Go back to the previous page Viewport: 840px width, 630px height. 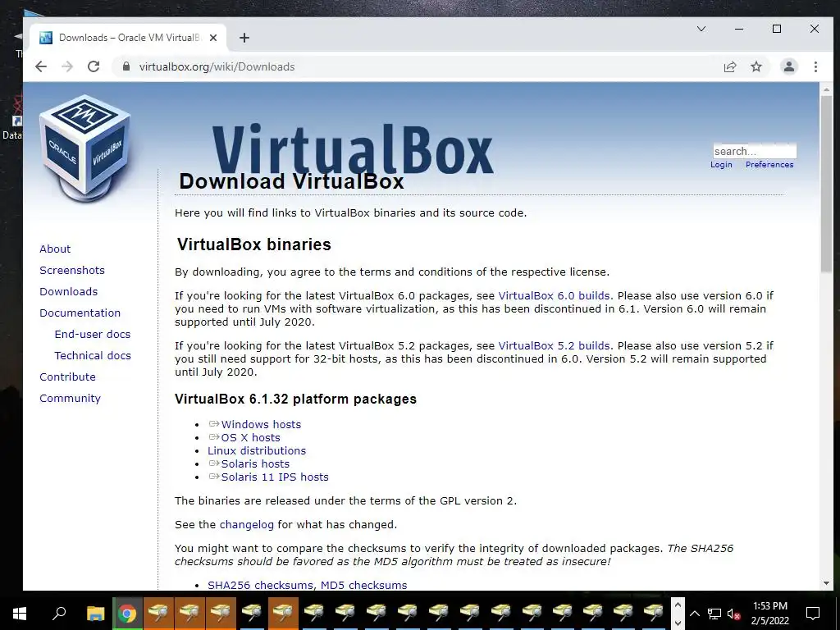[41, 66]
